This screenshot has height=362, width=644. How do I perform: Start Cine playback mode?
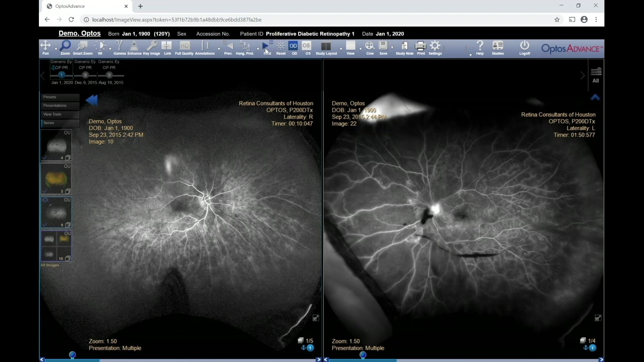click(370, 48)
